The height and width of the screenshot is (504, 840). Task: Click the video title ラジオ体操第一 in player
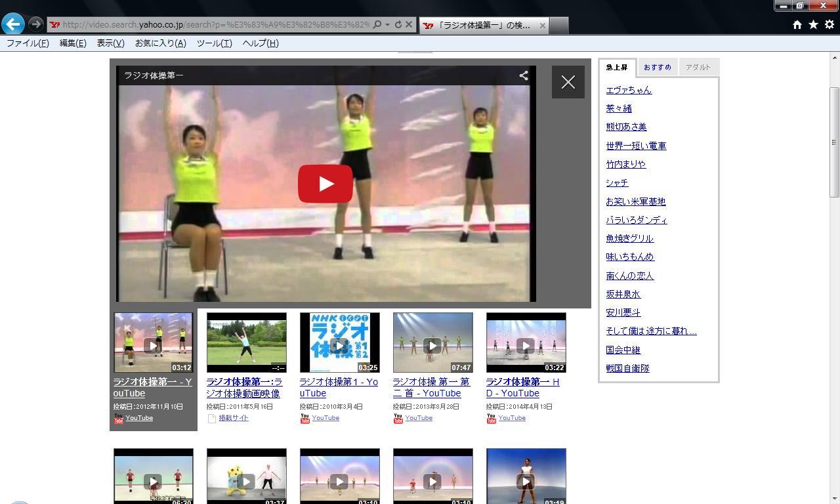154,75
